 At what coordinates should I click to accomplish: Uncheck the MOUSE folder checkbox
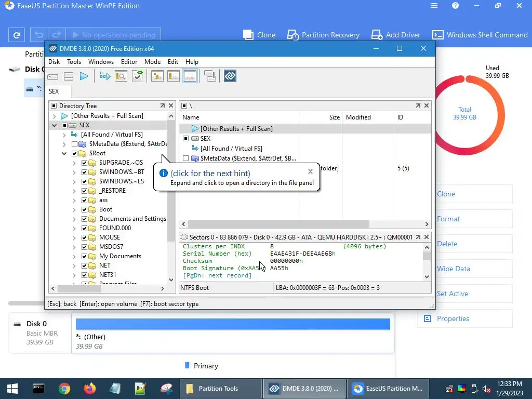(85, 237)
